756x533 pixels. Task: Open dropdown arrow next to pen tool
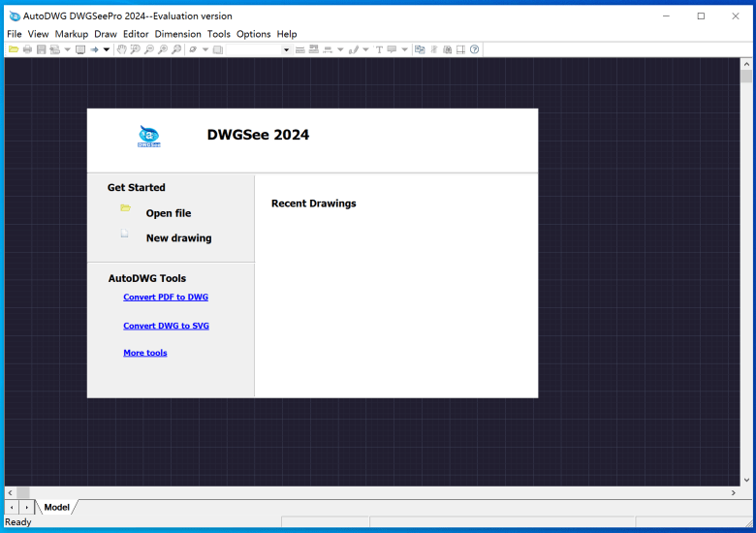(x=365, y=49)
